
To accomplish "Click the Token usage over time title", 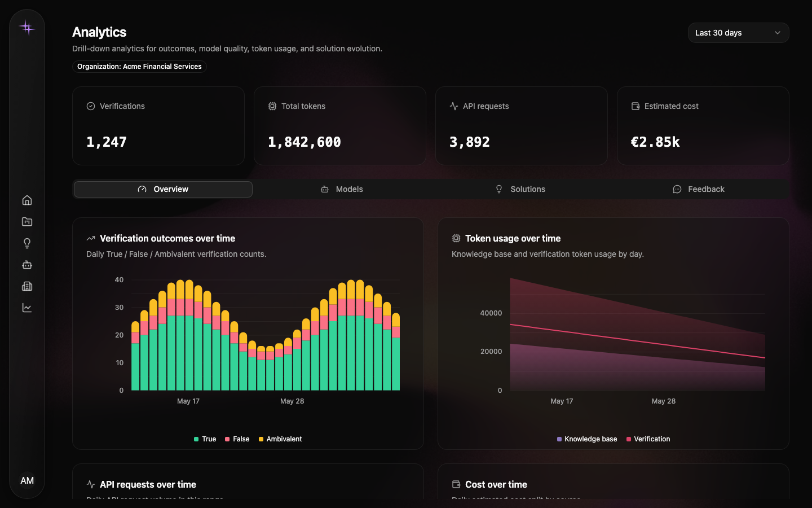I will [x=513, y=238].
